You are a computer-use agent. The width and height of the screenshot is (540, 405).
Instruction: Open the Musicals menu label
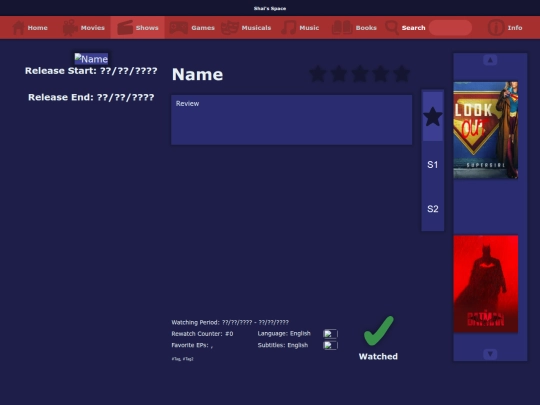(x=256, y=28)
